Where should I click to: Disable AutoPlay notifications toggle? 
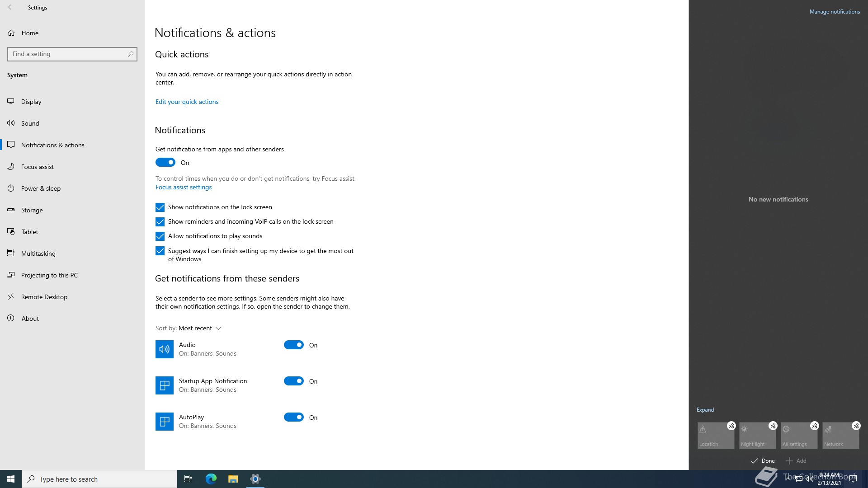pyautogui.click(x=294, y=418)
